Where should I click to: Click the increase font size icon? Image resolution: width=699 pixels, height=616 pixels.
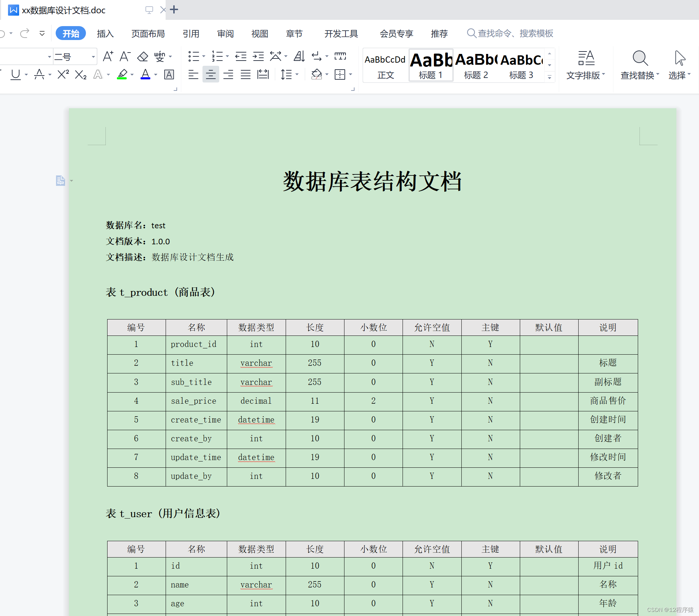[108, 56]
